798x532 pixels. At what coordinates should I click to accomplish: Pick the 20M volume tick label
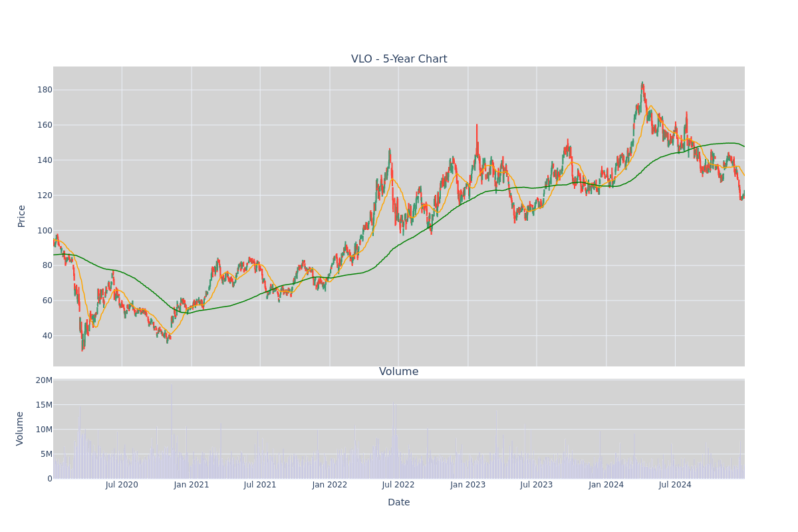(44, 380)
